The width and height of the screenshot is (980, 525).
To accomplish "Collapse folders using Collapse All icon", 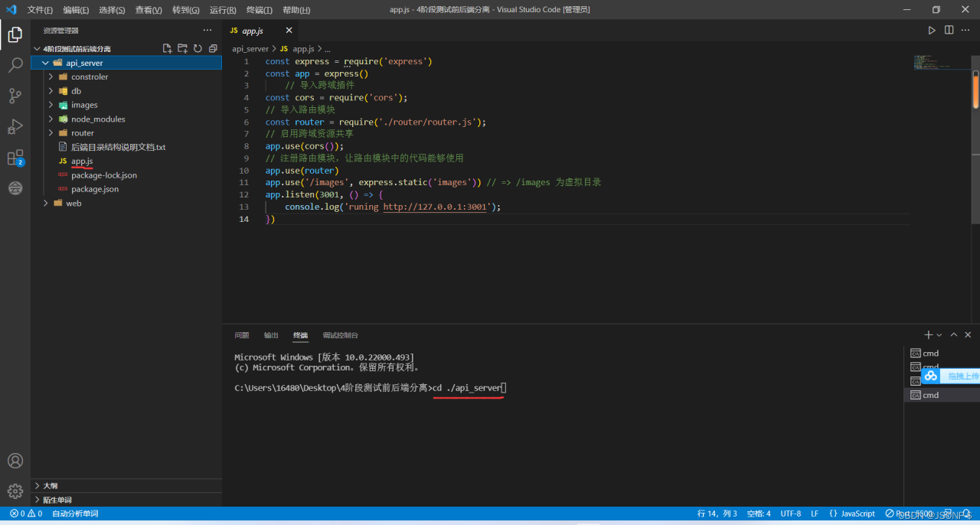I will coord(213,47).
